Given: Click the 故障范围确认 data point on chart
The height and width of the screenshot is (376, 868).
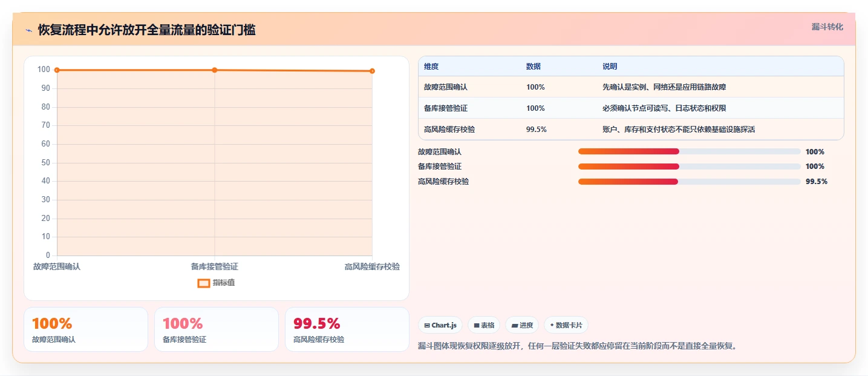Looking at the screenshot, I should 57,70.
